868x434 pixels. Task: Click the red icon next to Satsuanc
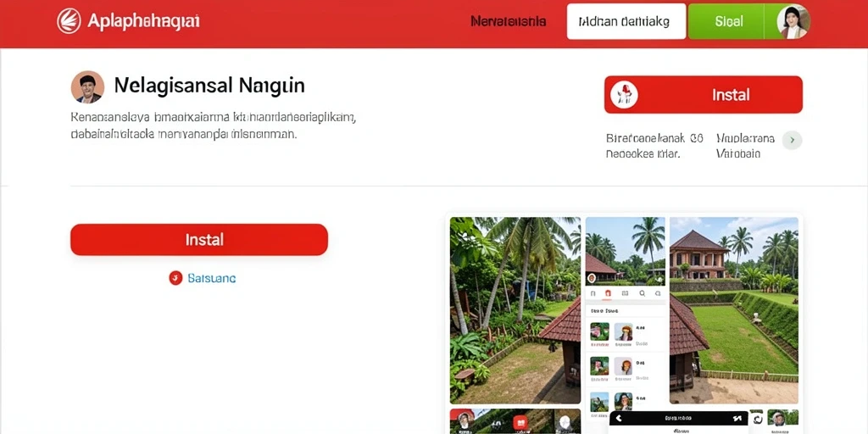point(175,278)
